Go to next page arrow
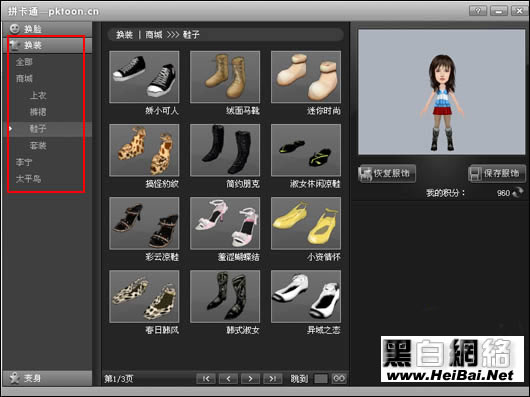The height and width of the screenshot is (397, 530). point(250,379)
